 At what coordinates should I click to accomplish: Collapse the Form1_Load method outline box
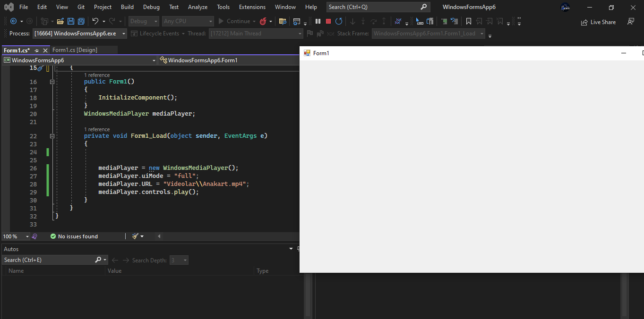[x=52, y=136]
